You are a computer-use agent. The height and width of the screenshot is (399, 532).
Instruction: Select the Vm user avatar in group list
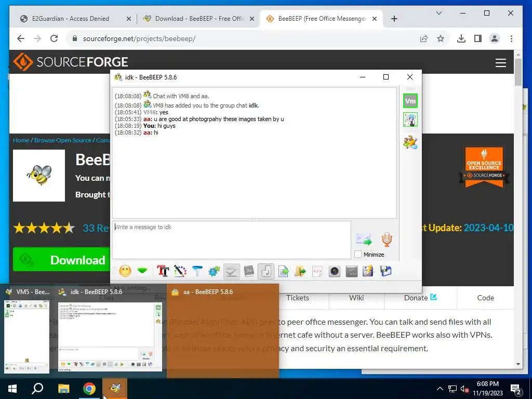tap(410, 101)
